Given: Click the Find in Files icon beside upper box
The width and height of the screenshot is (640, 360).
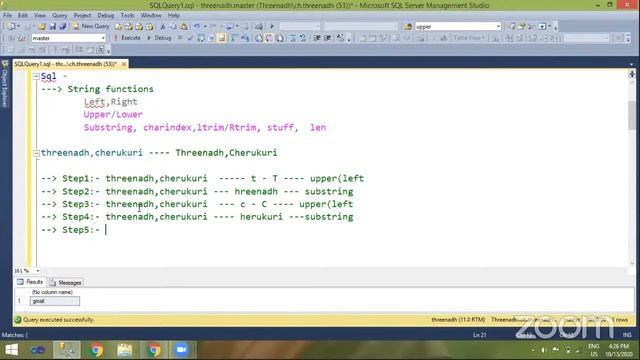Looking at the screenshot, I should 408,27.
